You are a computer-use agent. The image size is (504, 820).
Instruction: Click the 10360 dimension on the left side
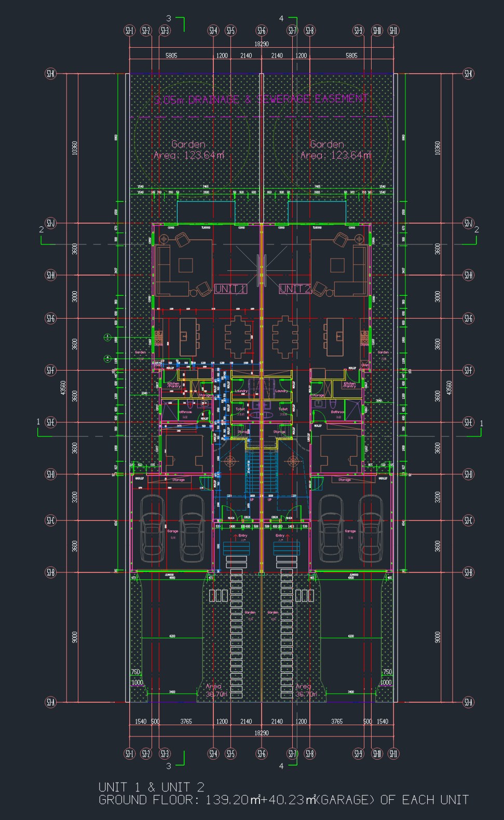click(x=75, y=148)
